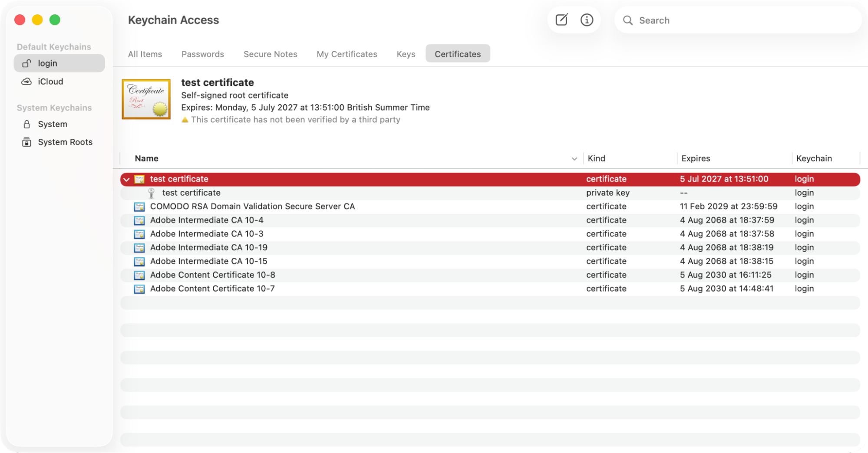Viewport: 868px width, 453px height.
Task: Click the expiry date 11 Feb 2029 at 23:59:59
Action: point(729,207)
